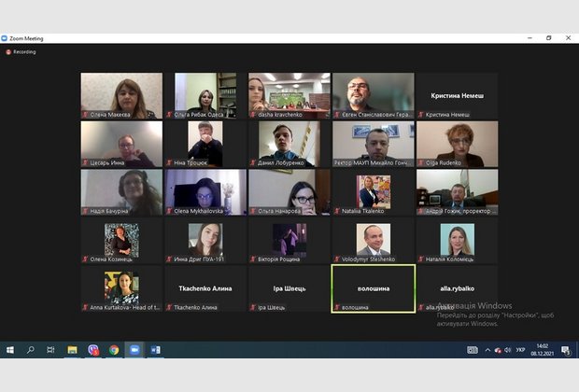The image size is (579, 392).
Task: Select the tile of Вікторія Рощина
Action: pyautogui.click(x=289, y=240)
